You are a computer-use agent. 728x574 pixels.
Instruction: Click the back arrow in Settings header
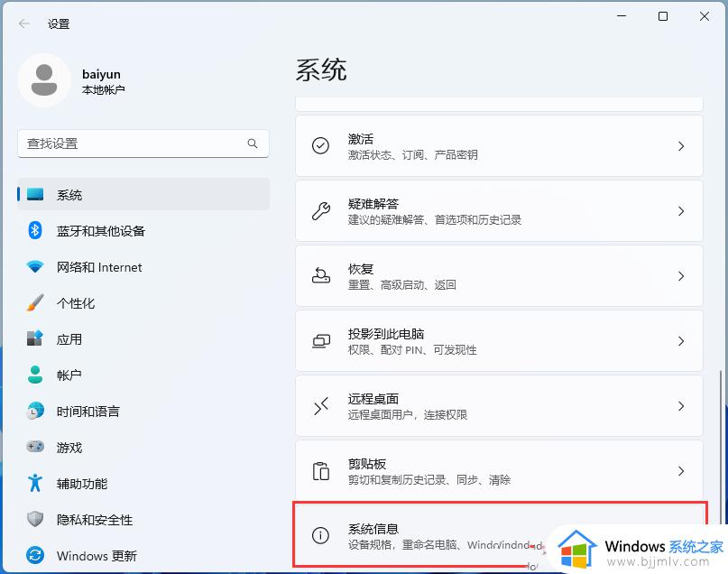(24, 23)
